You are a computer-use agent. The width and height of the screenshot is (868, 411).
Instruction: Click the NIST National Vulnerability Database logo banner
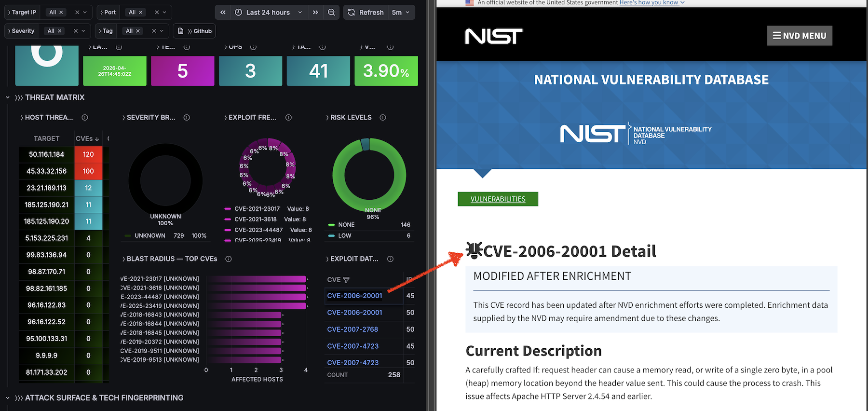(636, 134)
